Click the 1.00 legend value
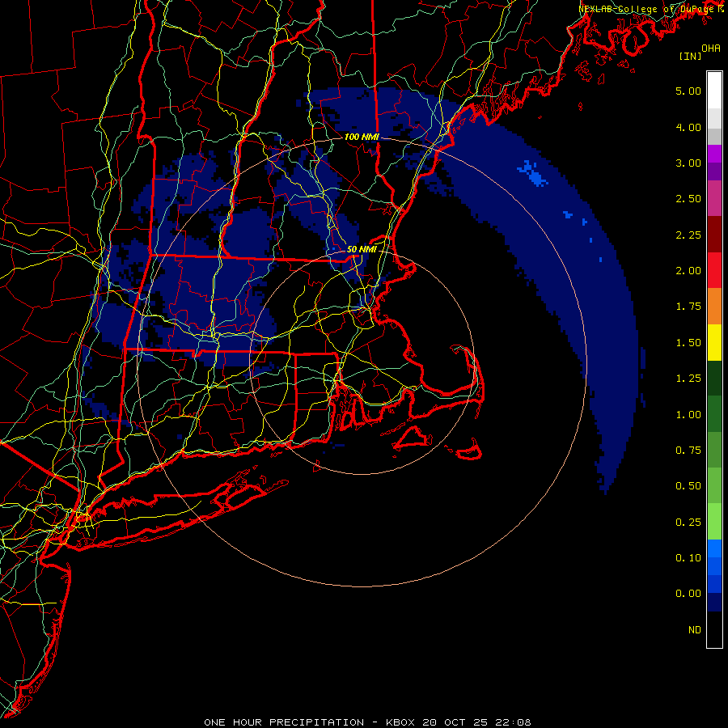Viewport: 728px width, 728px height. coord(688,415)
